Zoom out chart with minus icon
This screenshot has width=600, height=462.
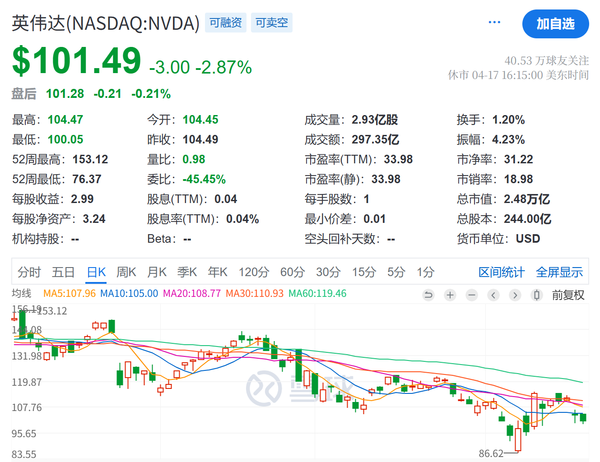point(472,294)
